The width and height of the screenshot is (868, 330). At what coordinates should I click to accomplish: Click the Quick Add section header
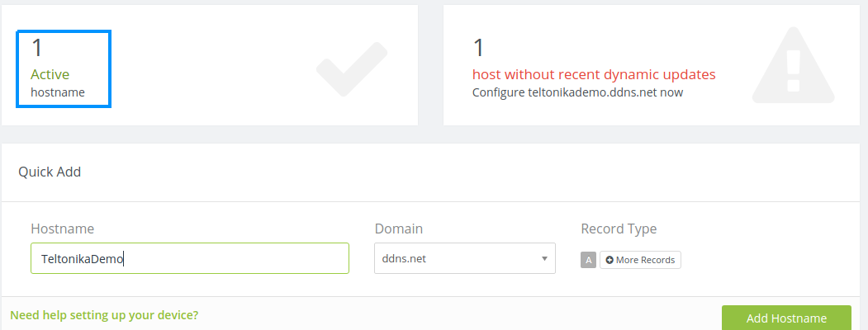pos(50,172)
